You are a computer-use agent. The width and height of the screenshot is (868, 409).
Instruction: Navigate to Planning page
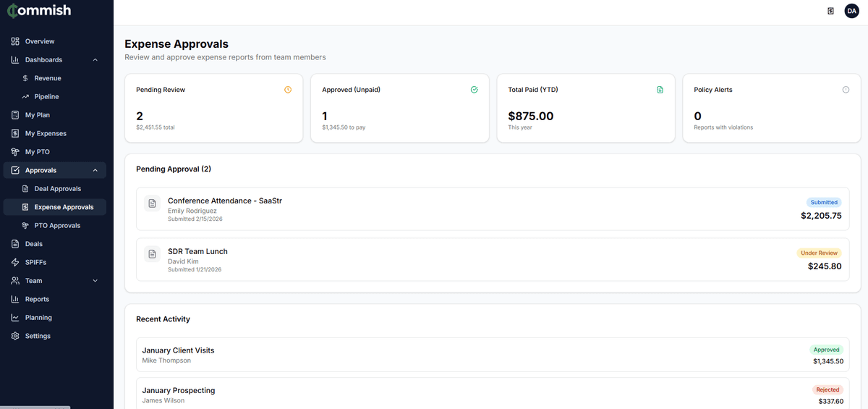(55, 318)
